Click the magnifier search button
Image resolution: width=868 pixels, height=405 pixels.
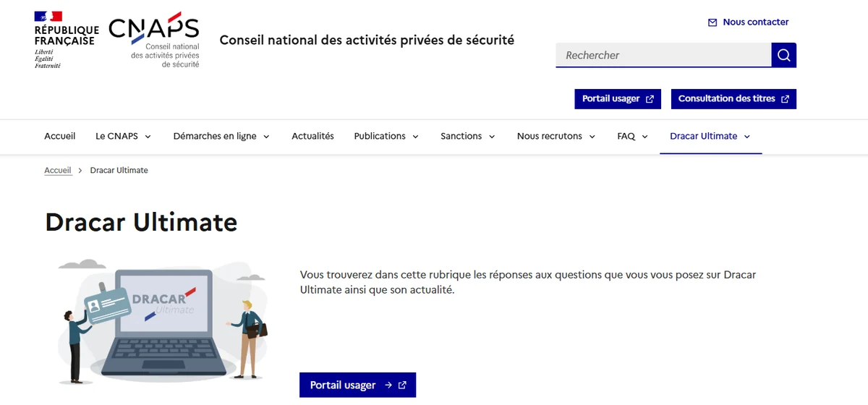pos(784,55)
